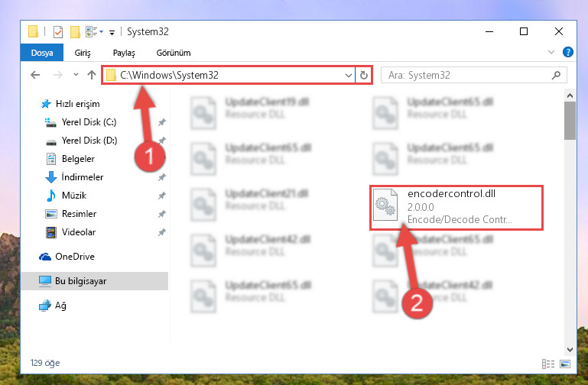Viewport: 588px width, 385px height.
Task: Customize Quick Access Toolbar dropdown
Action: (x=112, y=33)
